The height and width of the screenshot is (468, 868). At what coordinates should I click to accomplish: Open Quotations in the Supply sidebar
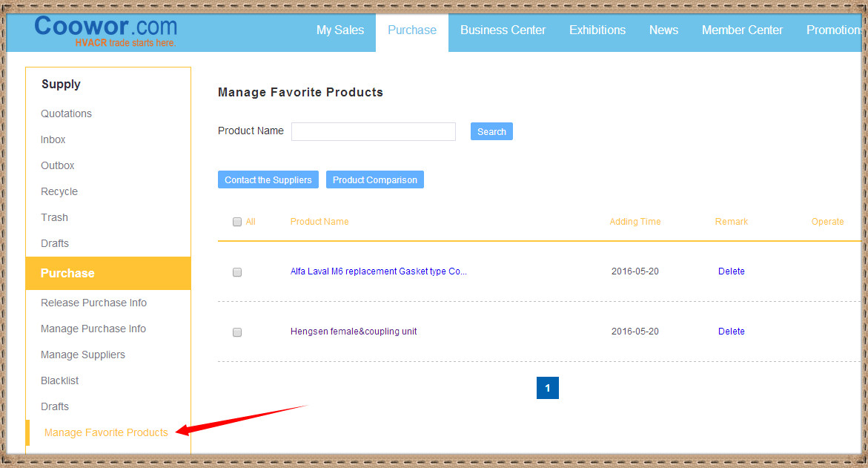[x=66, y=113]
